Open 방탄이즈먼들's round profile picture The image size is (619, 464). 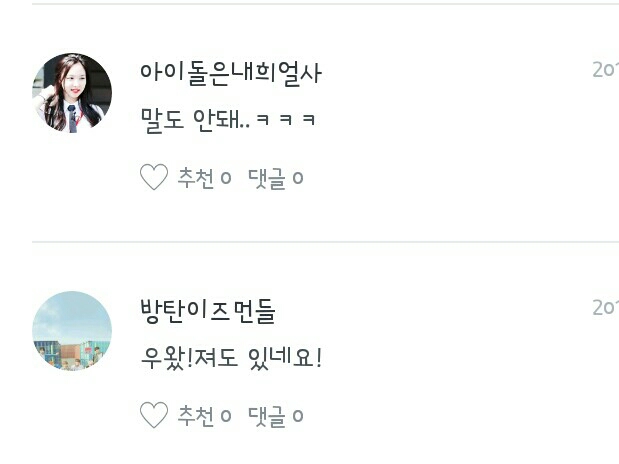(72, 331)
